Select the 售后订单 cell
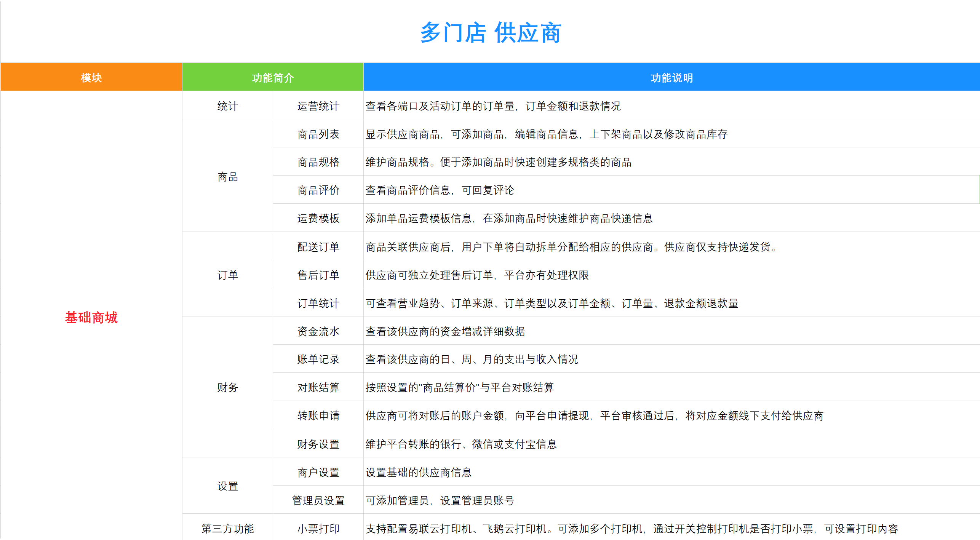 318,275
